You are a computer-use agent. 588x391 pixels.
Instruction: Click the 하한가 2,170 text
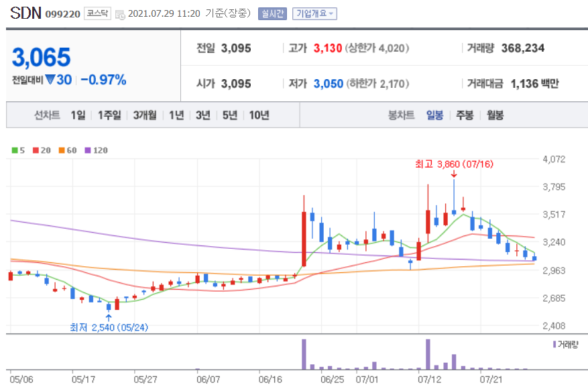[377, 84]
